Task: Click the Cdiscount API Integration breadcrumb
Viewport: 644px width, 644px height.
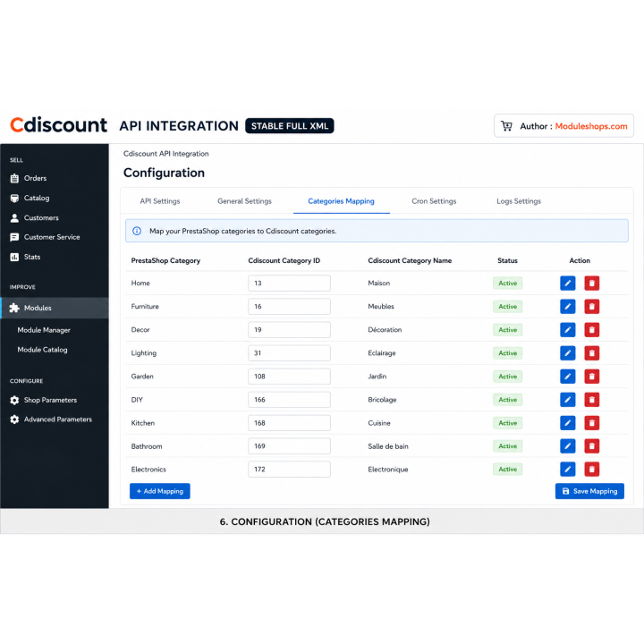Action: click(x=166, y=154)
